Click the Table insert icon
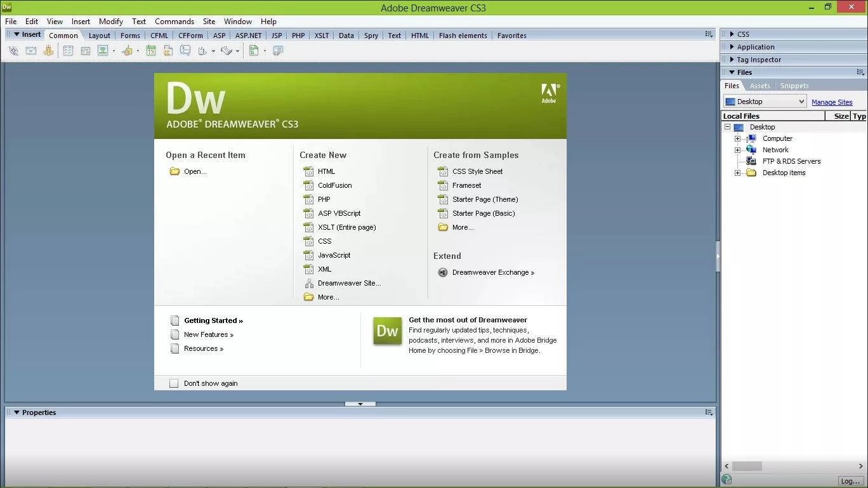The width and height of the screenshot is (868, 488). (68, 51)
